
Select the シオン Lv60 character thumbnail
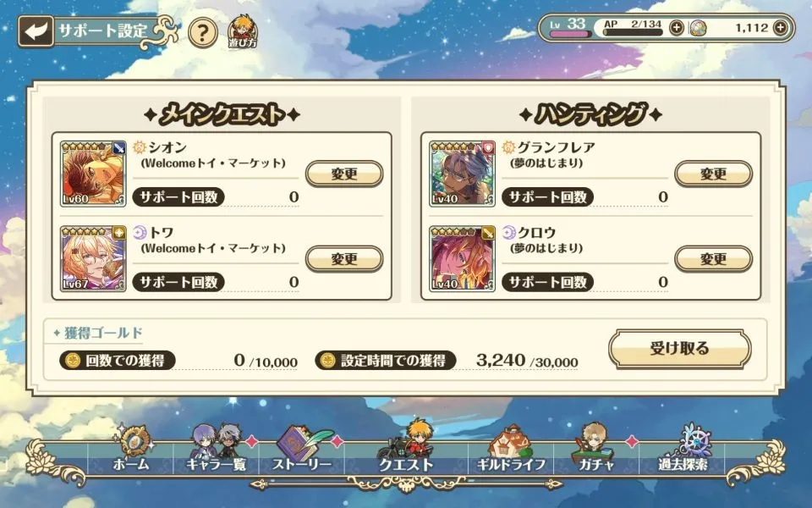click(93, 174)
